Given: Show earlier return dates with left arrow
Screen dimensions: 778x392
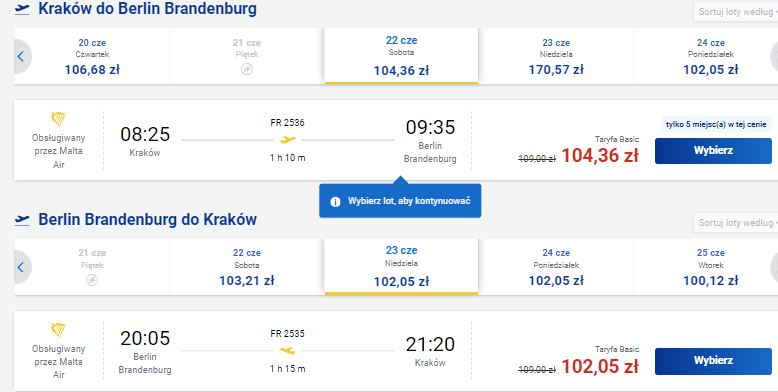Looking at the screenshot, I should [x=21, y=267].
